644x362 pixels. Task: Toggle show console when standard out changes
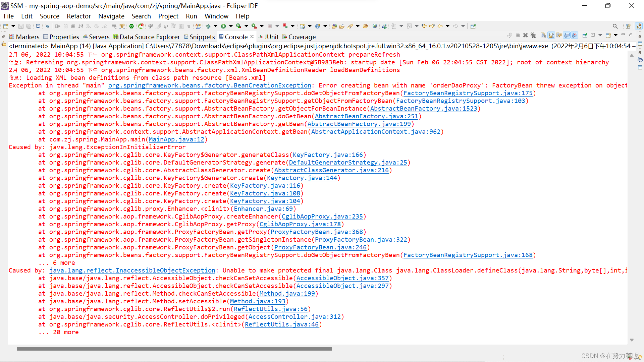point(567,35)
